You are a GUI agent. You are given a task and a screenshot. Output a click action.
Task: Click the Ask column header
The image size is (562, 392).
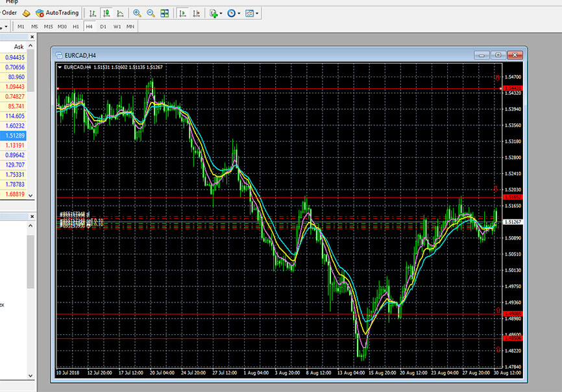18,47
